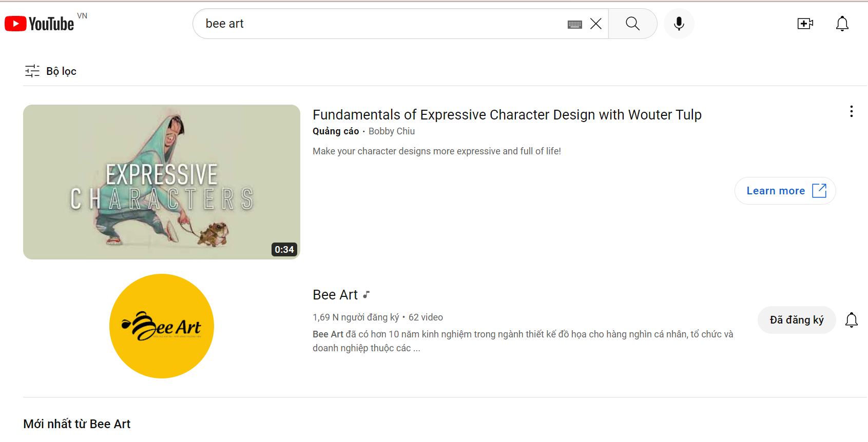Viewport: 868px width, 442px height.
Task: Click the '62 video' count text
Action: click(x=426, y=317)
